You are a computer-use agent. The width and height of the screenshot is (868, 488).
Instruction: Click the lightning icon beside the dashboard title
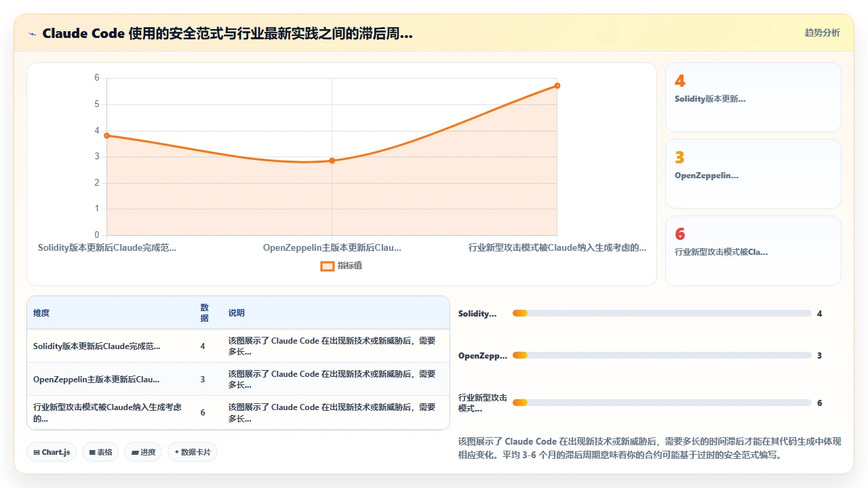point(32,33)
